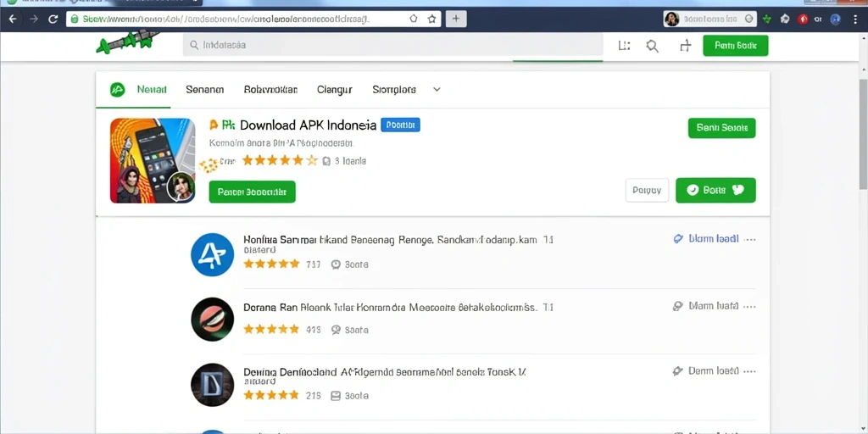Viewport: 868px width, 434px height.
Task: Click comment icon next to 717 rating
Action: pos(336,264)
